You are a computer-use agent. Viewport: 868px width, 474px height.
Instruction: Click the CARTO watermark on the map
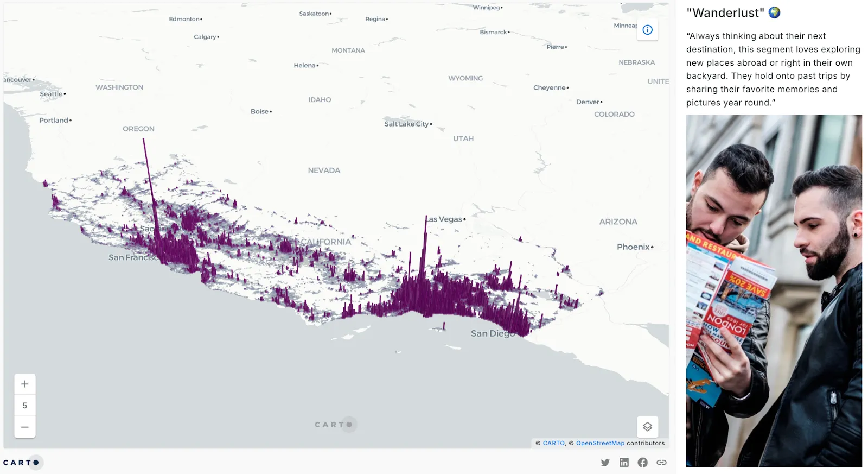coord(335,425)
